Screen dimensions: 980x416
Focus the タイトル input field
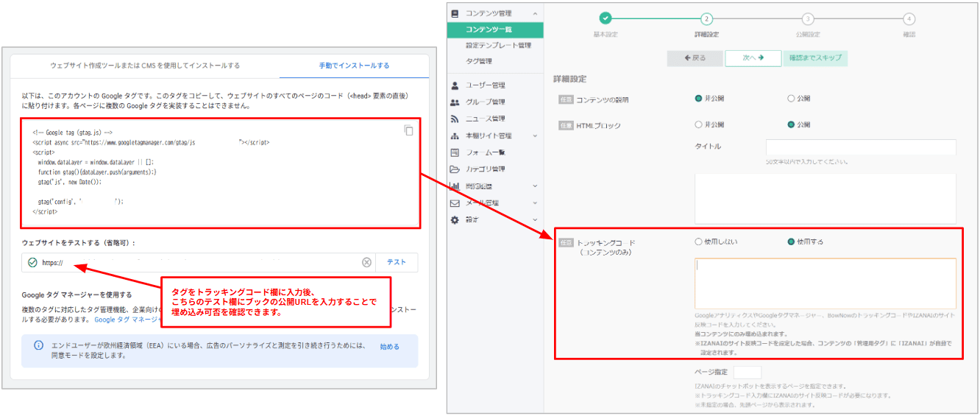pyautogui.click(x=861, y=147)
